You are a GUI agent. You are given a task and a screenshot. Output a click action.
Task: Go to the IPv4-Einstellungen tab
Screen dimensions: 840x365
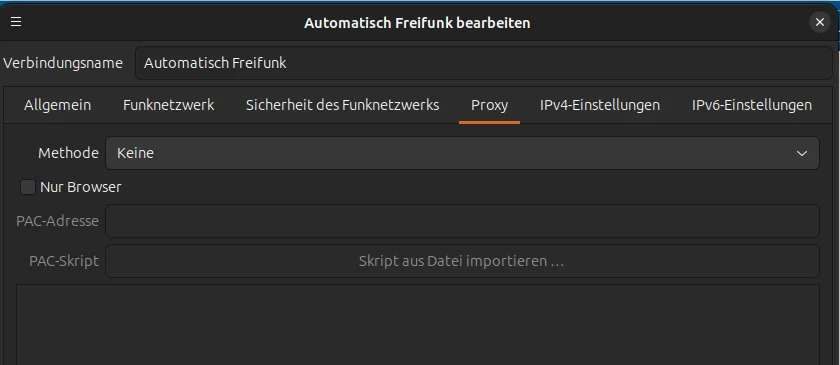[x=600, y=105]
